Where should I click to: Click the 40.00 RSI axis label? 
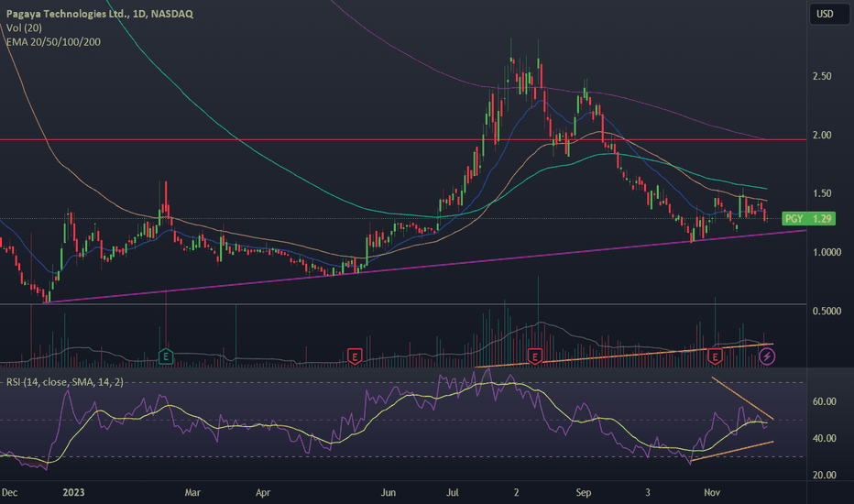824,438
